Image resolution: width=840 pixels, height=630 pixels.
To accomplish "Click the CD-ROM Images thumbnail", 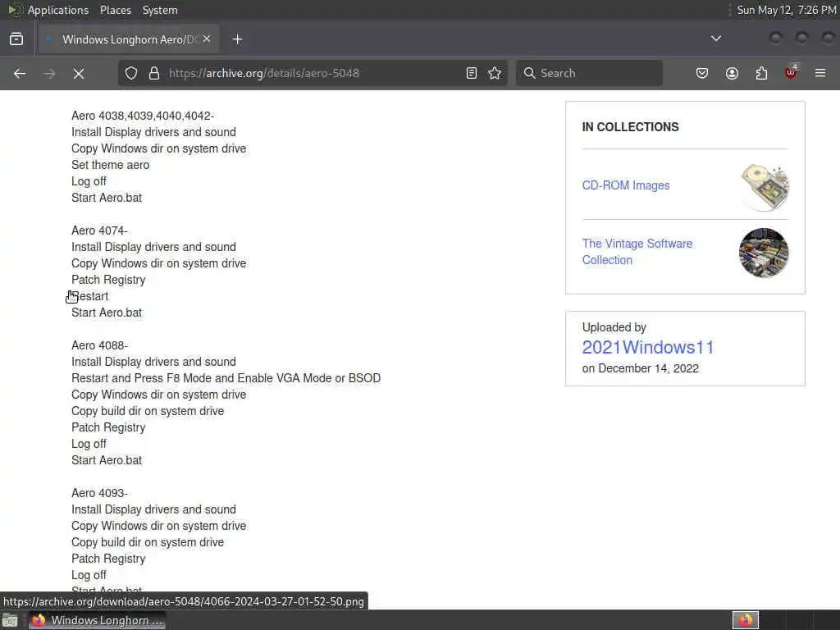I will coord(765,187).
